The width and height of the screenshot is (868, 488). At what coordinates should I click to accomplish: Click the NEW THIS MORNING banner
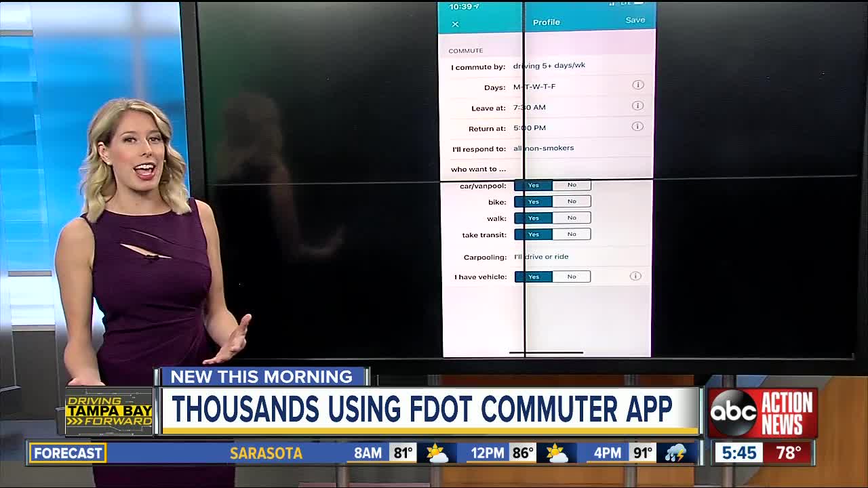[262, 377]
